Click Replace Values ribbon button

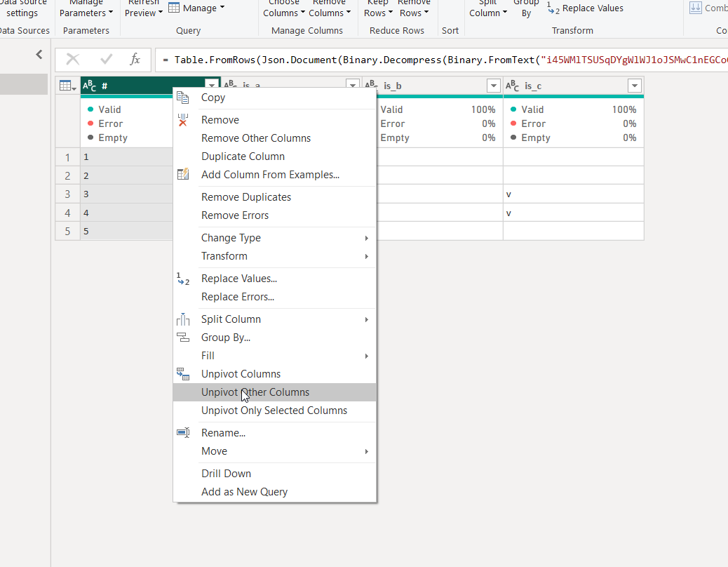click(586, 8)
